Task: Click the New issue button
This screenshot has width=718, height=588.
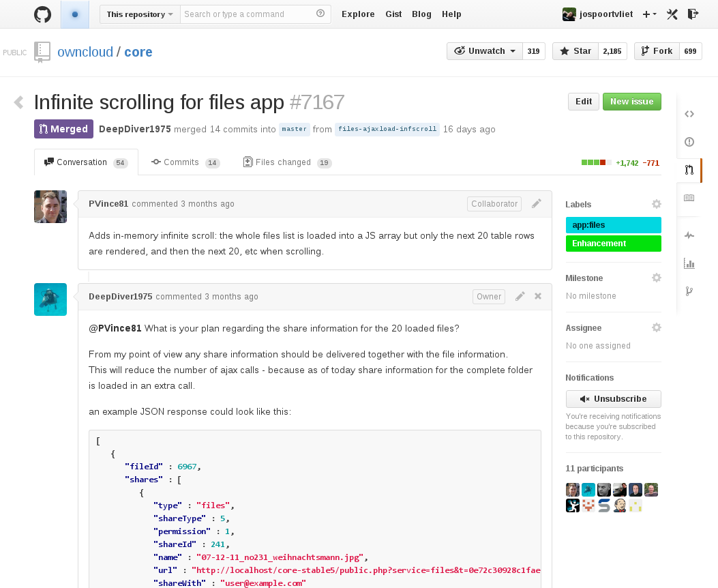Action: (632, 102)
